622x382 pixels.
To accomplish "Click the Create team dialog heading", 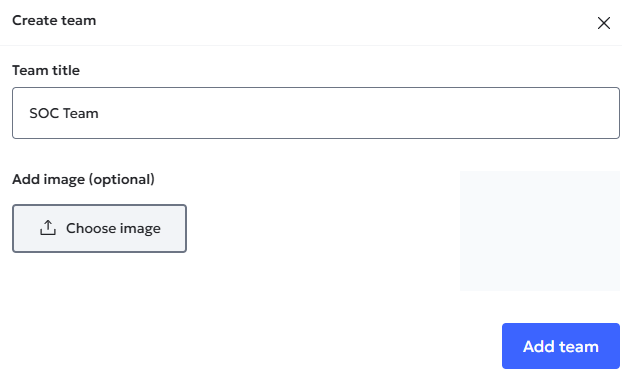I will [54, 20].
